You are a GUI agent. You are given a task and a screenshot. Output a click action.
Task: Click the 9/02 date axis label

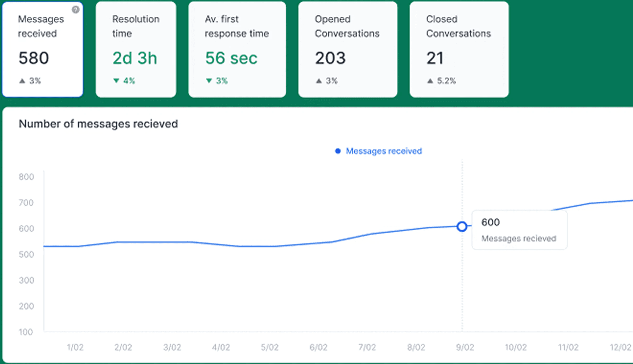pyautogui.click(x=465, y=347)
